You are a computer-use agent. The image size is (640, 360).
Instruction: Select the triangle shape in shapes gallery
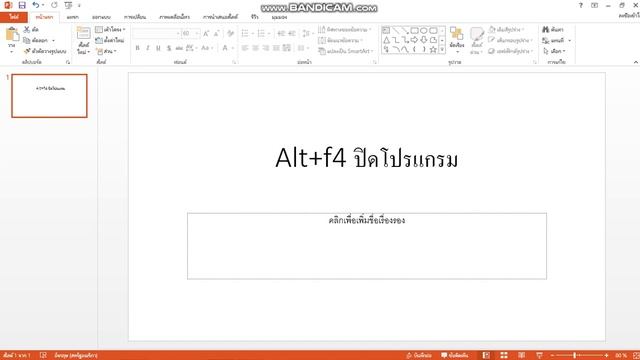[x=386, y=40]
